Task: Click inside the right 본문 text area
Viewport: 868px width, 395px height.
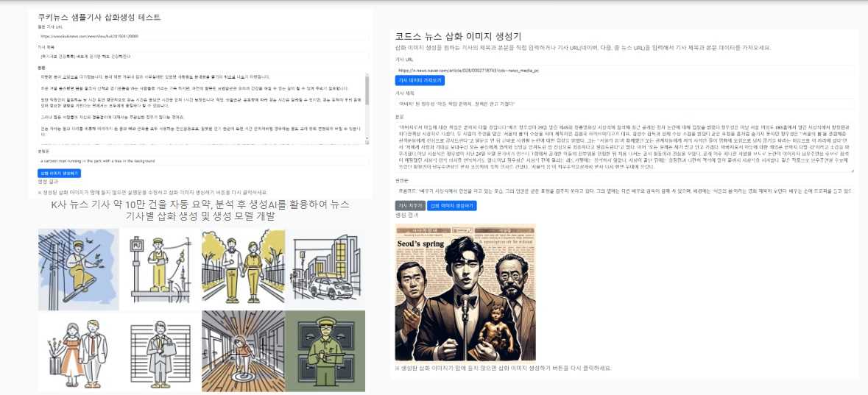Action: (x=625, y=147)
